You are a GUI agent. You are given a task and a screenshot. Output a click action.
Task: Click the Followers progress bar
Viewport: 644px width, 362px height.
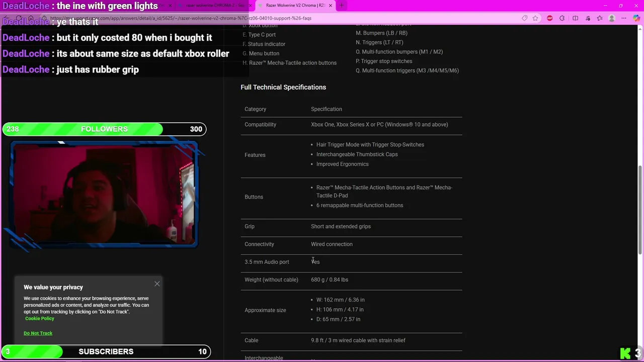(x=104, y=129)
